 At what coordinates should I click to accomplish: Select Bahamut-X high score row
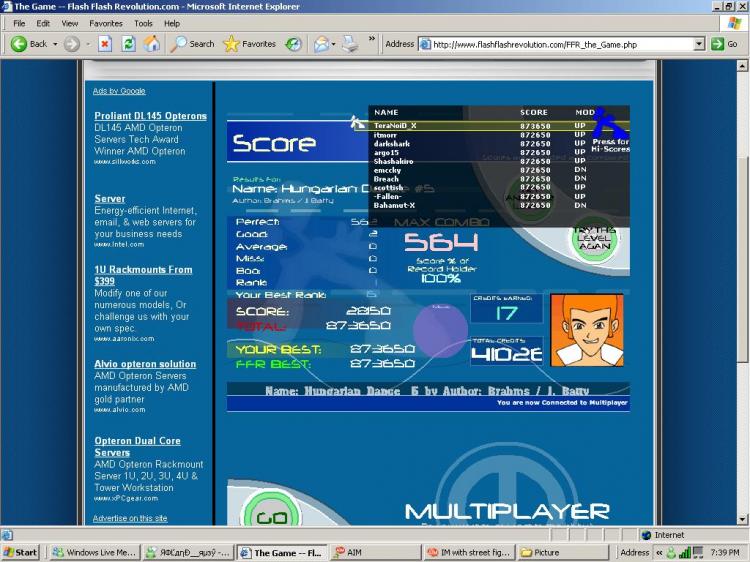[481, 205]
